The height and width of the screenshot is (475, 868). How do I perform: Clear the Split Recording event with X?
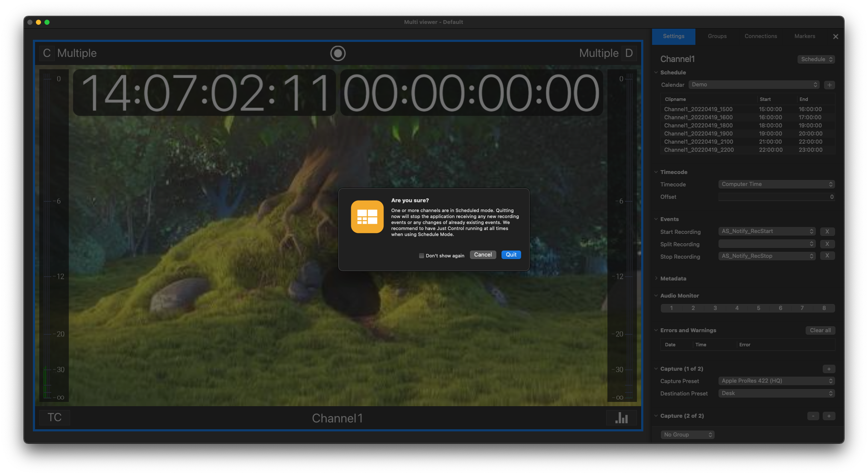point(827,244)
